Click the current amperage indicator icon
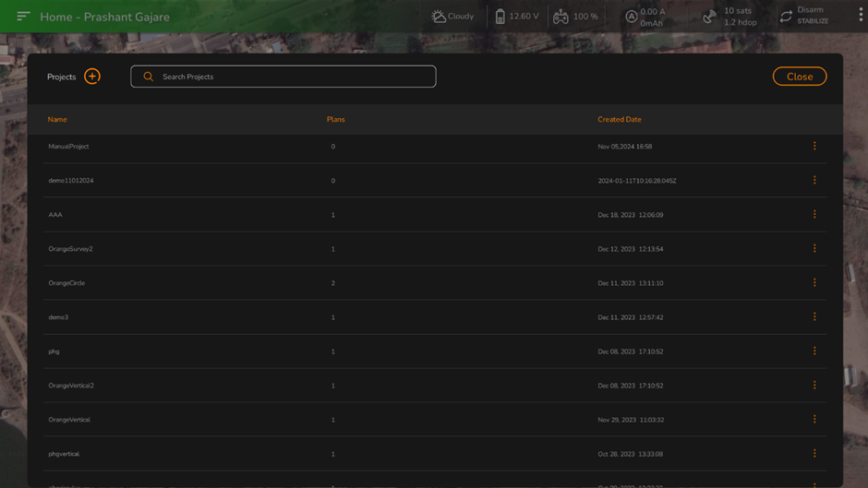This screenshot has height=488, width=868. coord(631,17)
